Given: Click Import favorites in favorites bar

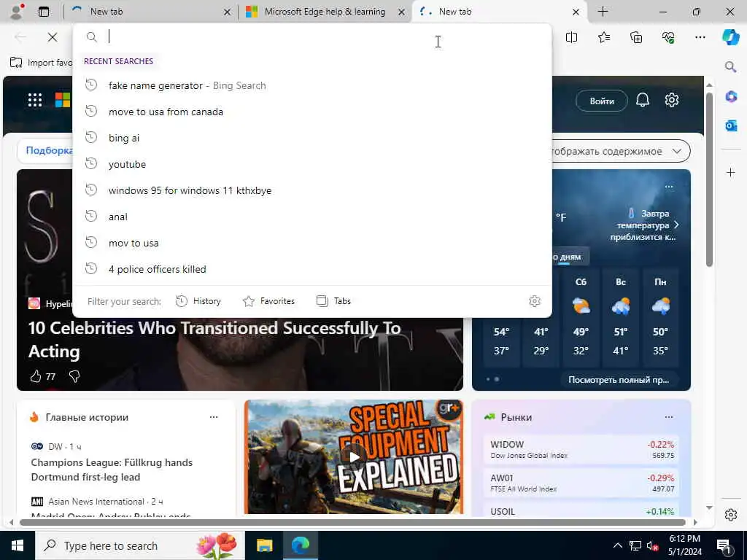Looking at the screenshot, I should (42, 63).
